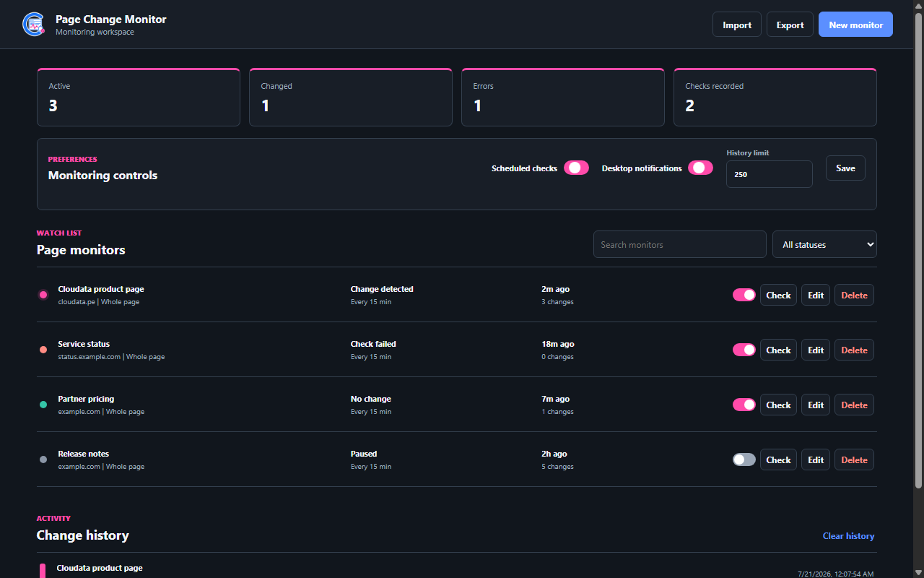This screenshot has width=924, height=578.
Task: Click the 'Change detected' status text
Action: pos(382,289)
